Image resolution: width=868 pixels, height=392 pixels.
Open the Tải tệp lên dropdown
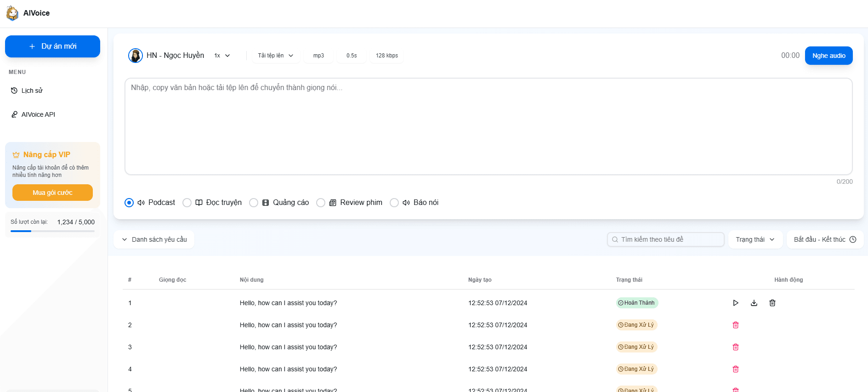(x=276, y=56)
